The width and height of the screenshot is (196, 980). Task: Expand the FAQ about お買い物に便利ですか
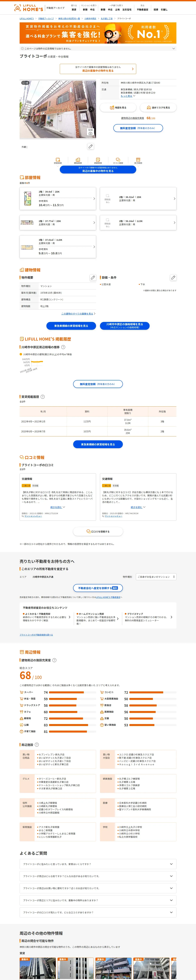point(98,888)
